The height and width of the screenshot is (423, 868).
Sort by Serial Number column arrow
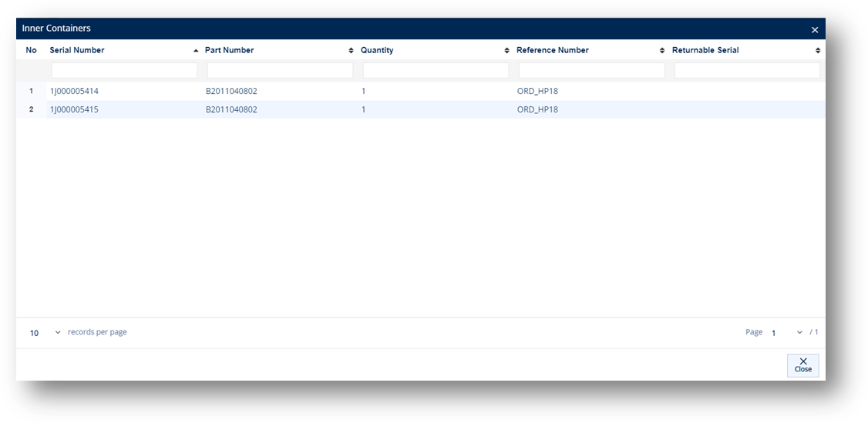[x=195, y=50]
